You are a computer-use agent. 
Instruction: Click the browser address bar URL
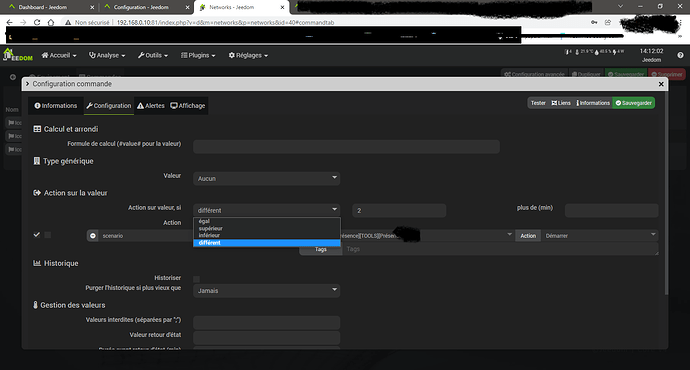click(225, 22)
